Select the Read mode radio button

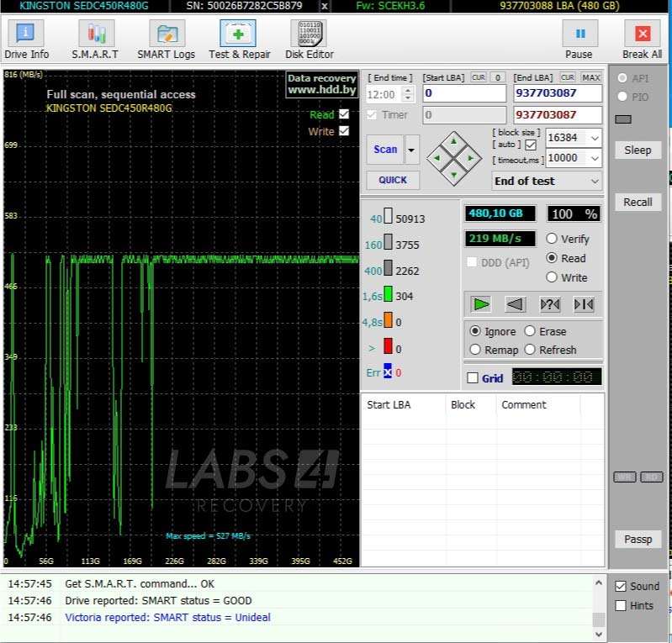click(x=552, y=258)
